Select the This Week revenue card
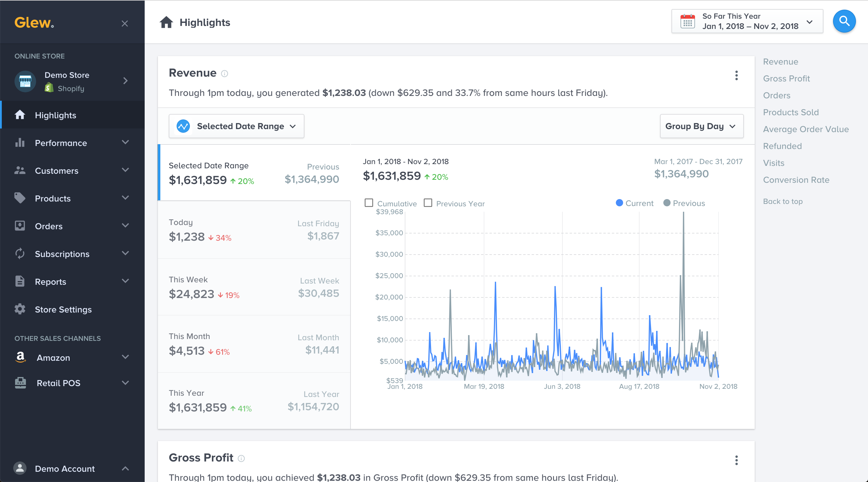 pyautogui.click(x=254, y=287)
